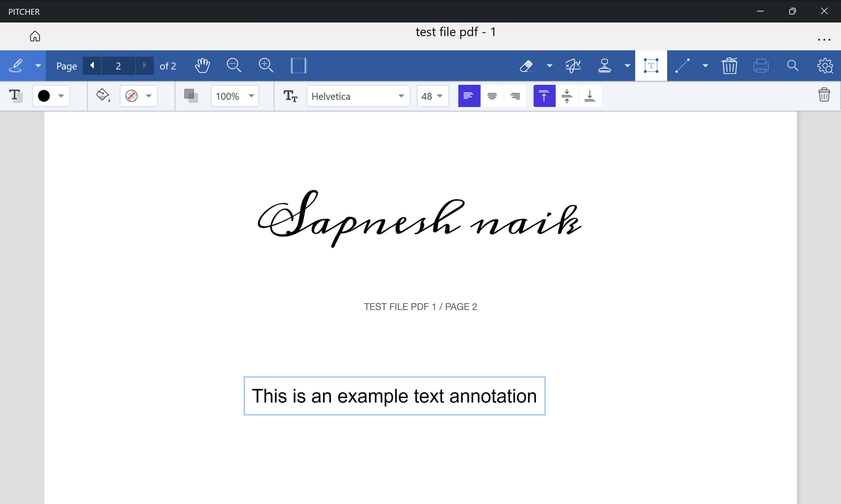
Task: Go to previous page arrow
Action: (92, 66)
